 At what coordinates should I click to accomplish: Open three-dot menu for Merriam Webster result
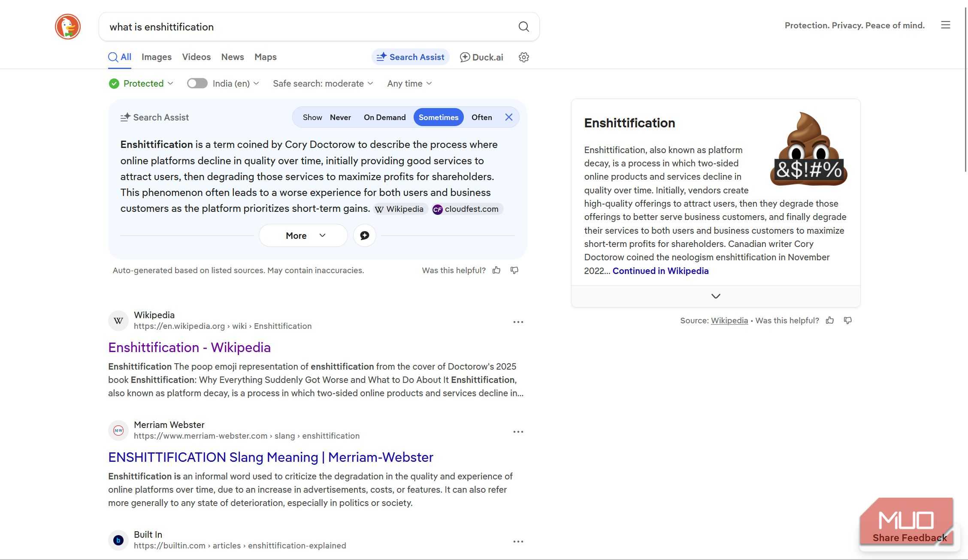[x=518, y=432]
